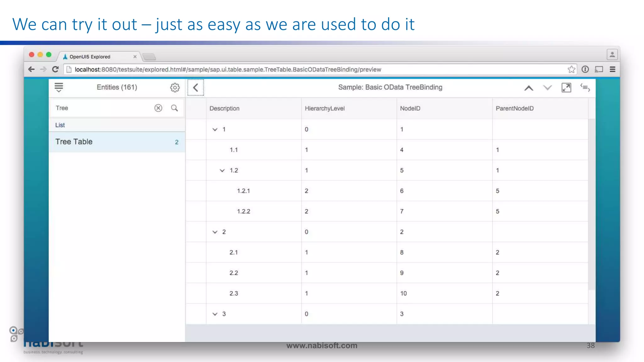Toggle full screen for the sample

(566, 88)
